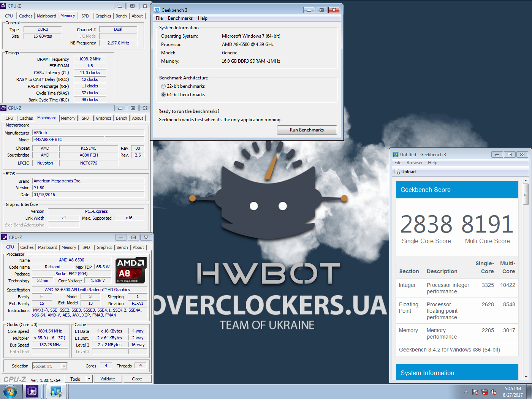Click System Information header in results
This screenshot has width=532, height=399.
(x=457, y=372)
